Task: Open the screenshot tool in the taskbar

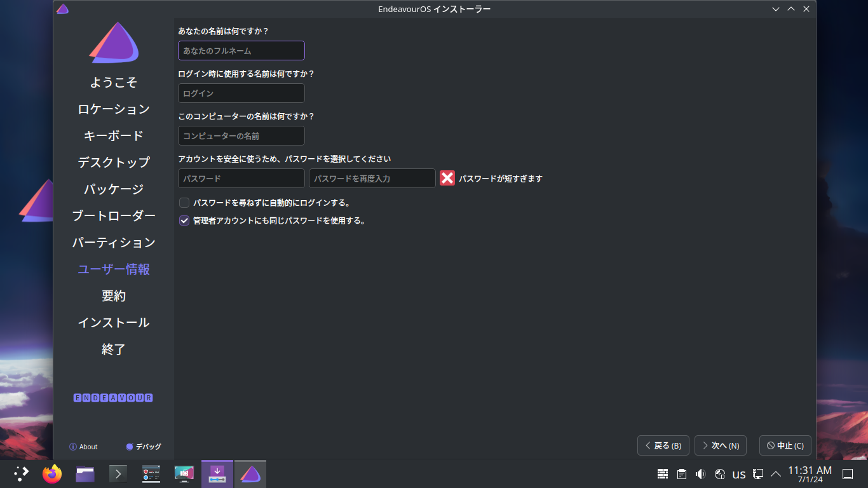Action: pyautogui.click(x=184, y=473)
